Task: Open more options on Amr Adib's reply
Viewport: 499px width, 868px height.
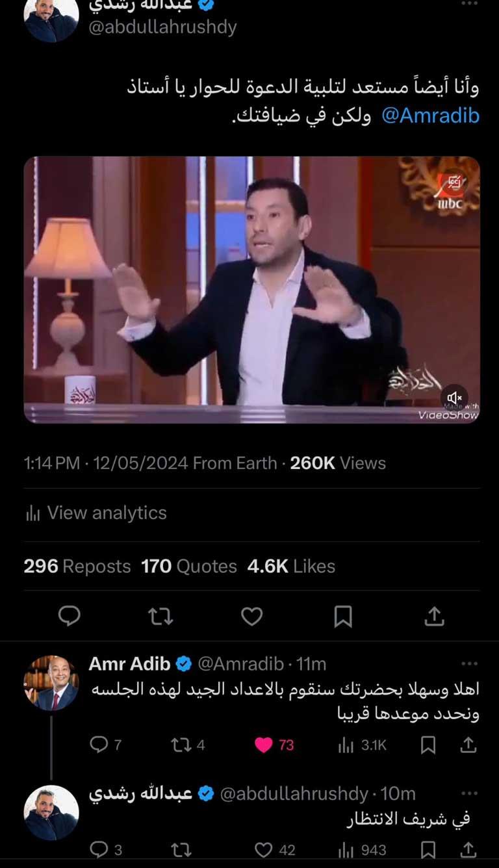Action: [x=469, y=663]
